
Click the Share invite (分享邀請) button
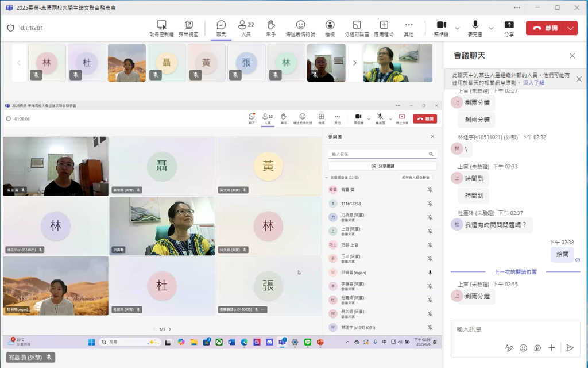(x=382, y=166)
